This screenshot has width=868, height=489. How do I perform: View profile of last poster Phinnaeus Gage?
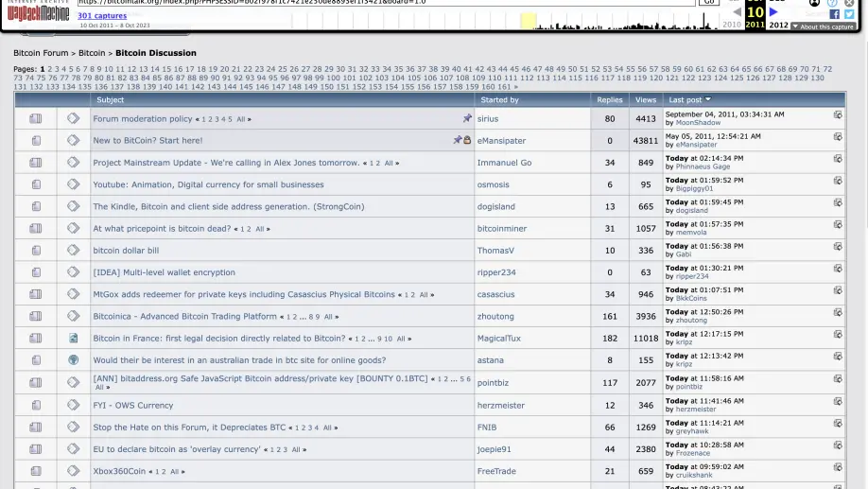click(x=703, y=166)
